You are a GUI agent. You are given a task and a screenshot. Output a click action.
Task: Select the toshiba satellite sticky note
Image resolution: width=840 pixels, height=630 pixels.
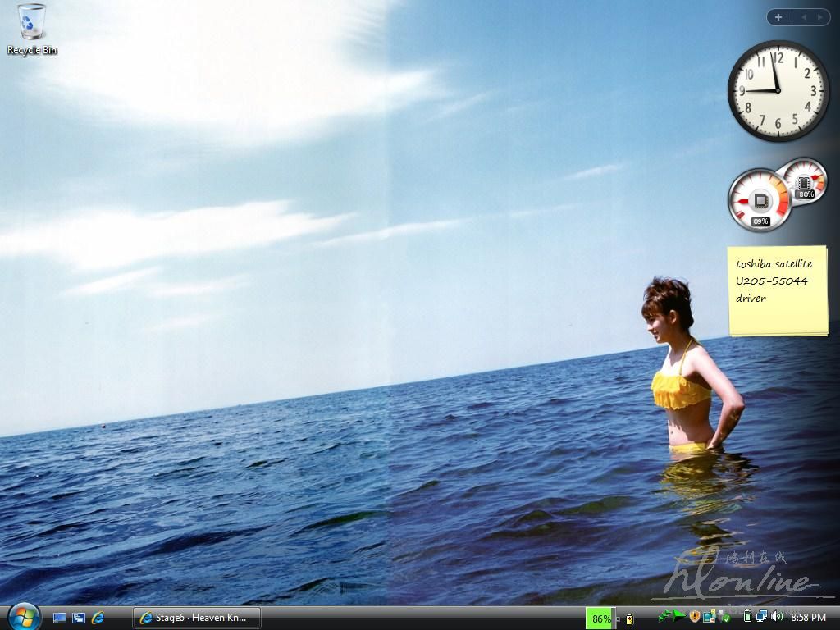point(777,291)
